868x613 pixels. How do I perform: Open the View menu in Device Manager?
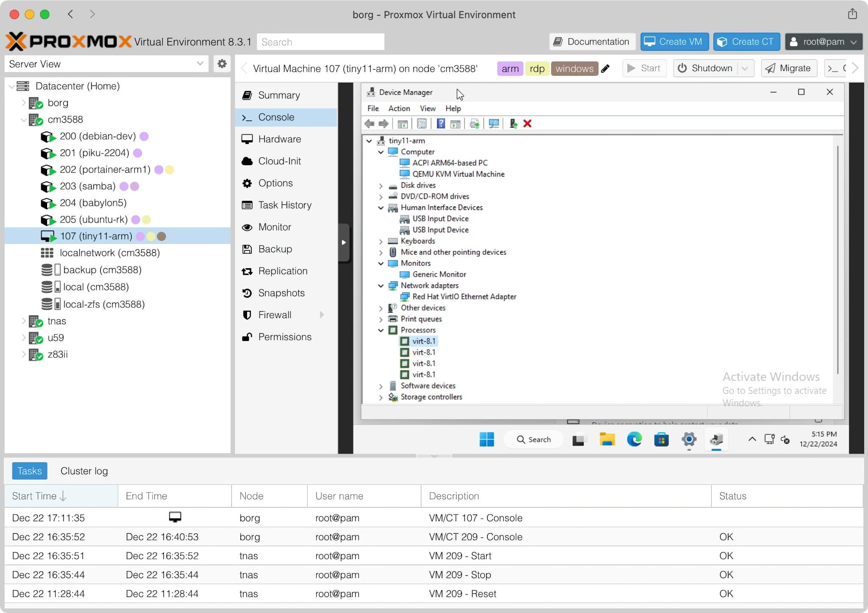[427, 109]
